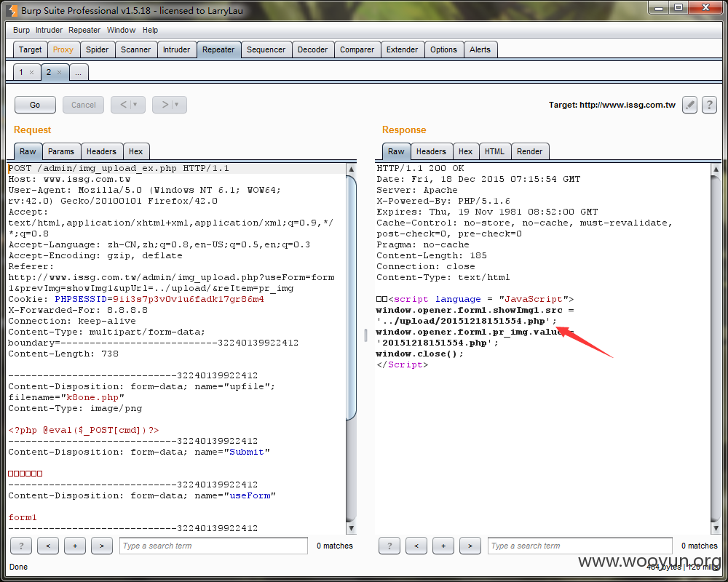Go to previous match in Request search
The image size is (728, 582).
tap(48, 546)
